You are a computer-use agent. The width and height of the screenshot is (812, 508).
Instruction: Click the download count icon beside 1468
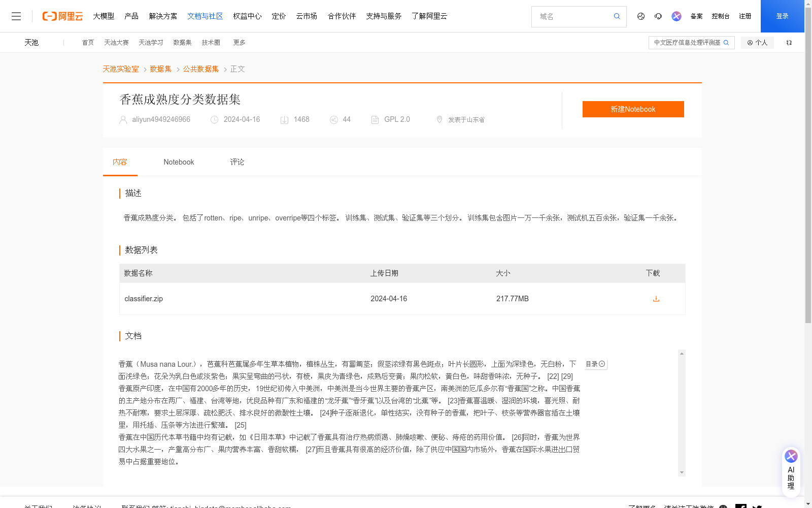(284, 120)
